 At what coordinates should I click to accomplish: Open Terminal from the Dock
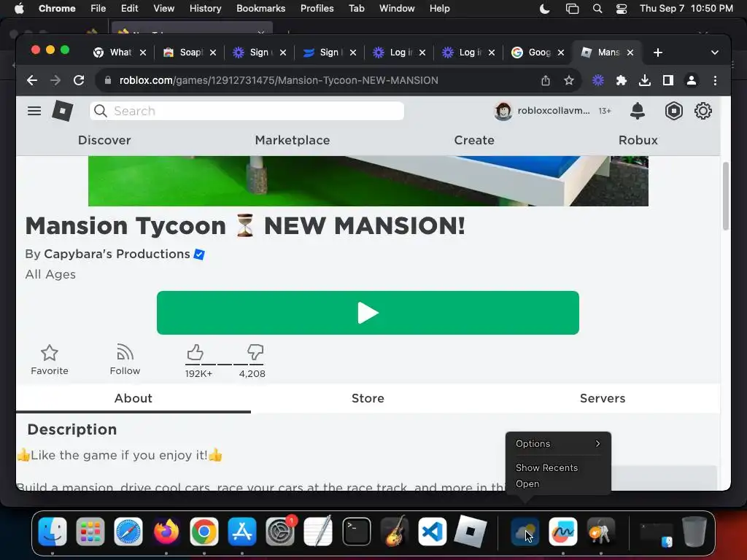356,532
